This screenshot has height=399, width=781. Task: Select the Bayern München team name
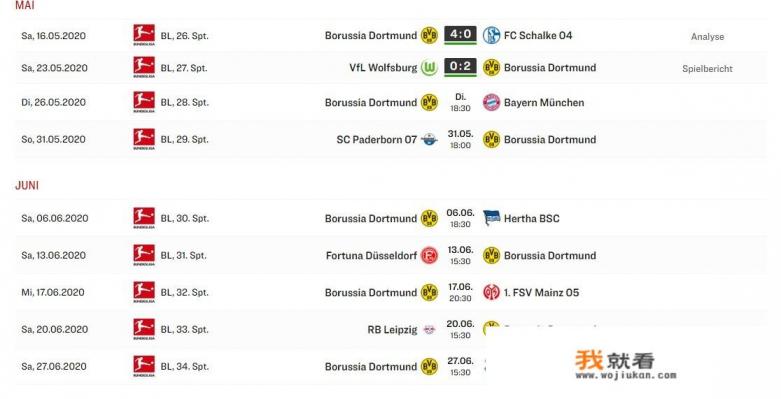pos(544,103)
